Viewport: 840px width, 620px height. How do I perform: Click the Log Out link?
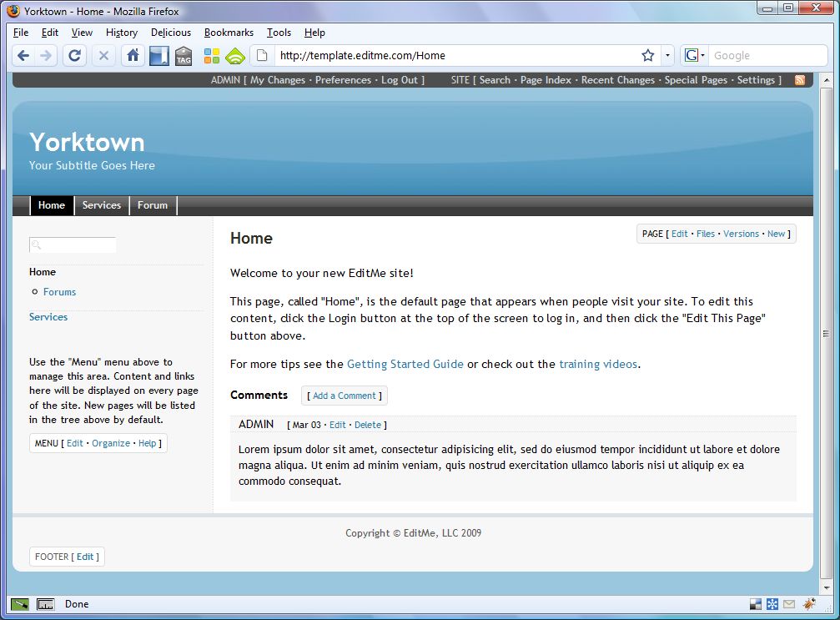(399, 80)
